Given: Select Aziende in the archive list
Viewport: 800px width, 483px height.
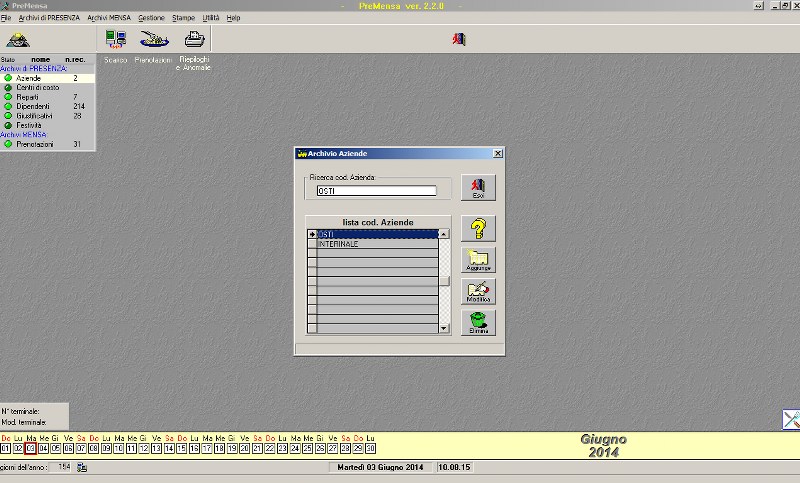Looking at the screenshot, I should [x=28, y=78].
